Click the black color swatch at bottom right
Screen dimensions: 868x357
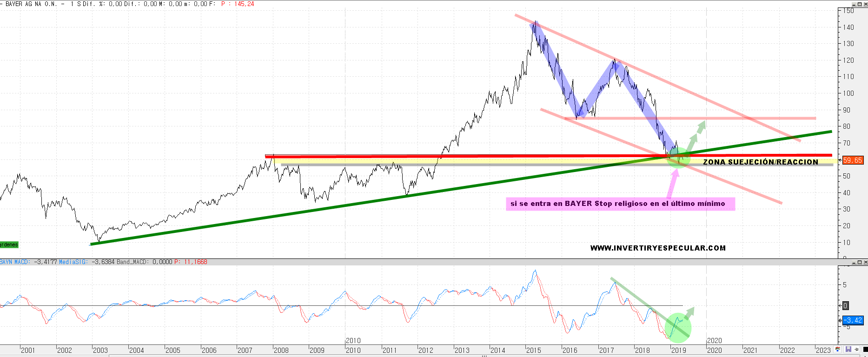tap(865, 350)
